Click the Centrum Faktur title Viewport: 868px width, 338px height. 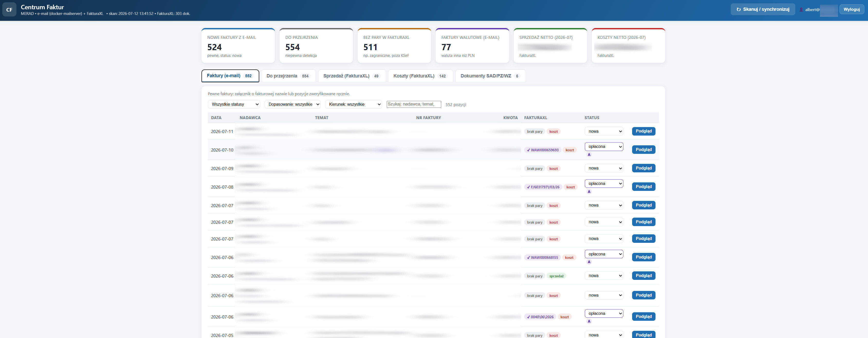[x=42, y=7]
